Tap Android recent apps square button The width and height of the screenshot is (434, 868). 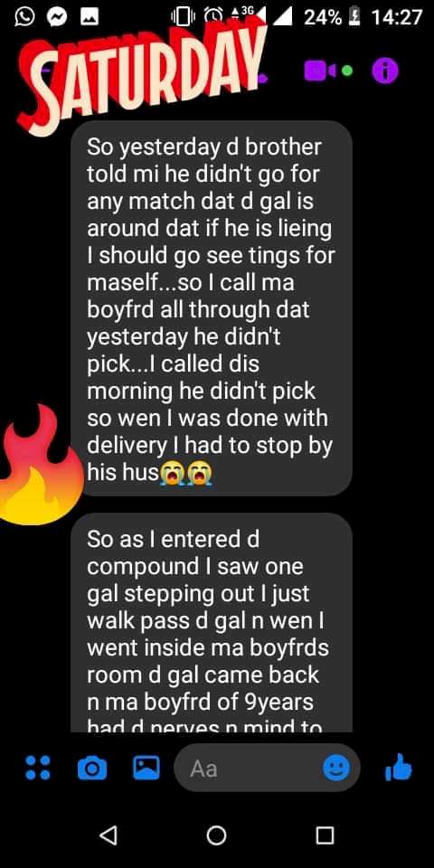tap(325, 835)
